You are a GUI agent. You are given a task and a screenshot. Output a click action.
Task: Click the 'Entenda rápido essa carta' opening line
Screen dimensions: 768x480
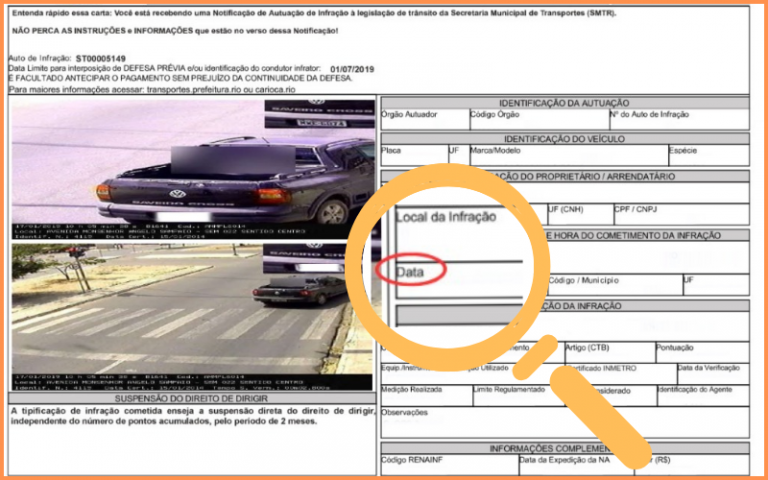pos(314,13)
